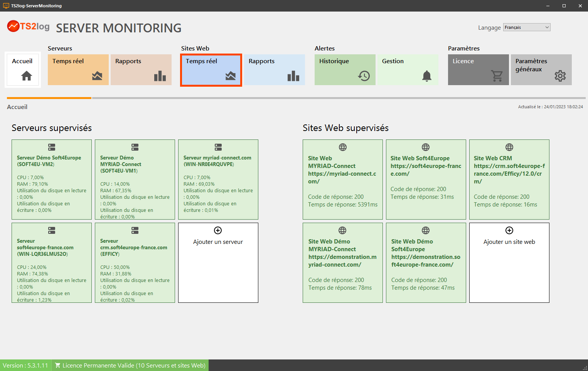The height and width of the screenshot is (371, 588).
Task: Click the Licence Permanente Valide status text
Action: [x=134, y=365]
